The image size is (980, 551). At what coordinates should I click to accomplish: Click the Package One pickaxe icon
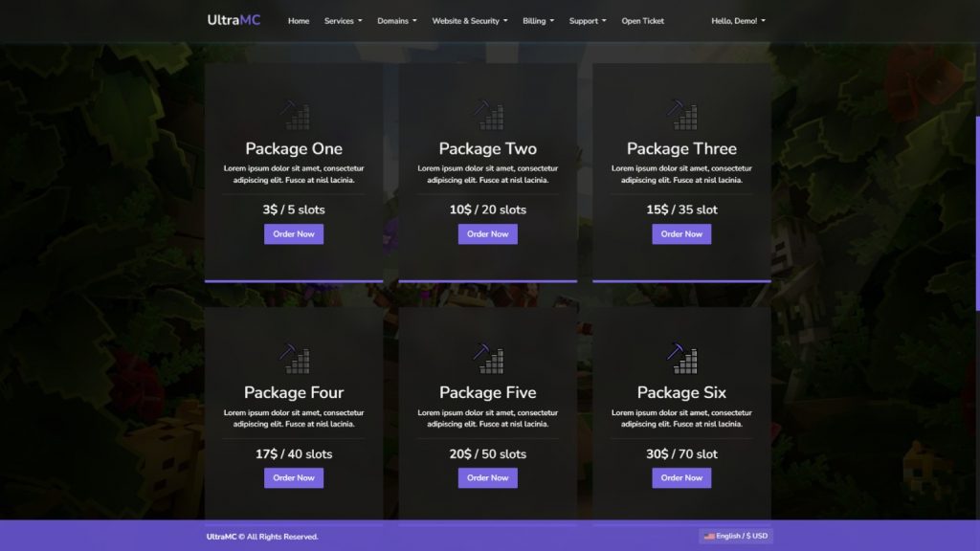point(294,115)
